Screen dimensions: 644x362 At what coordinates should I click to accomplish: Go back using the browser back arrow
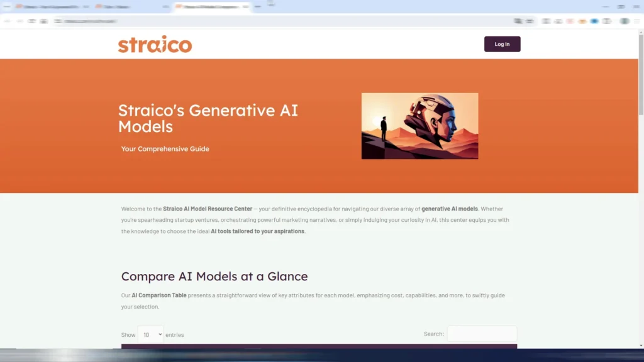tap(8, 21)
